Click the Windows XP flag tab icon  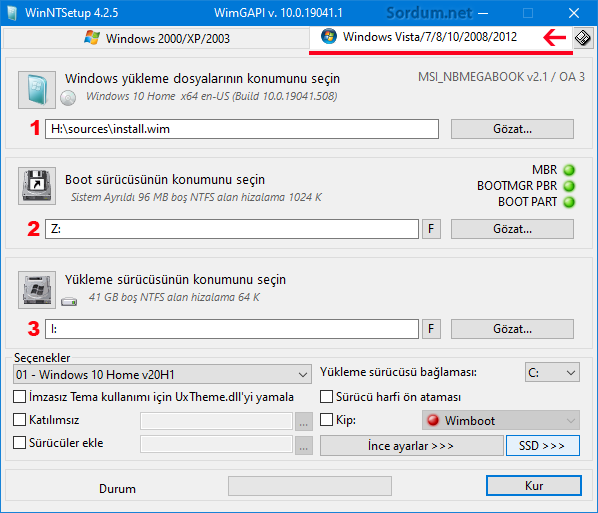click(x=92, y=38)
